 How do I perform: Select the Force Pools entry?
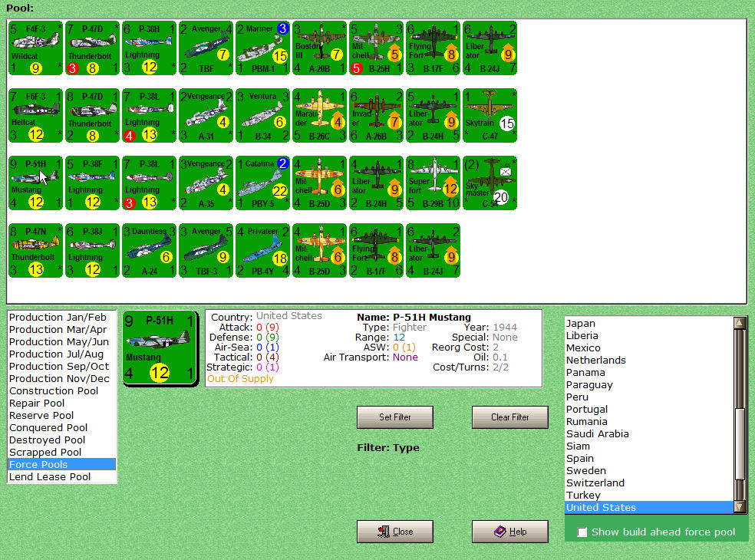[62, 465]
